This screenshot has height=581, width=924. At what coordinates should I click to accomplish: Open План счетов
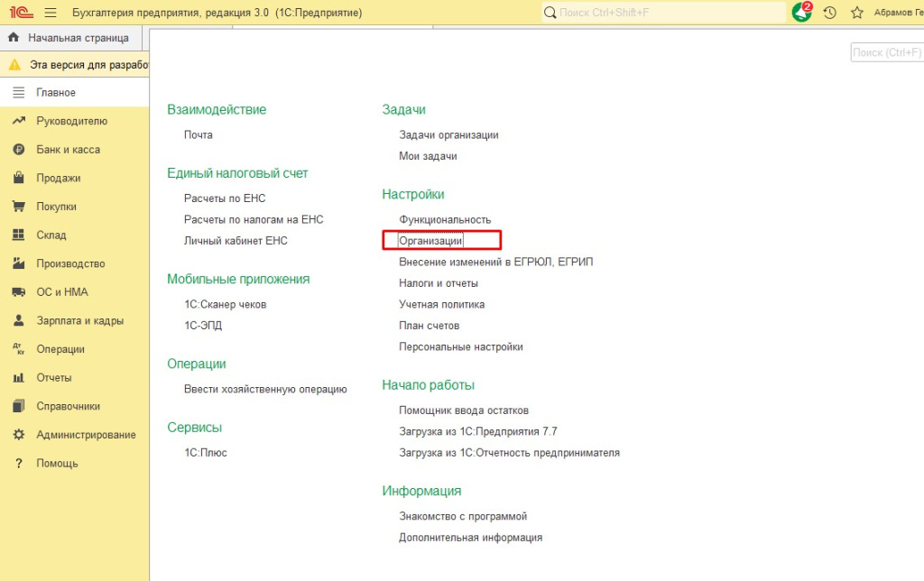[x=429, y=326]
